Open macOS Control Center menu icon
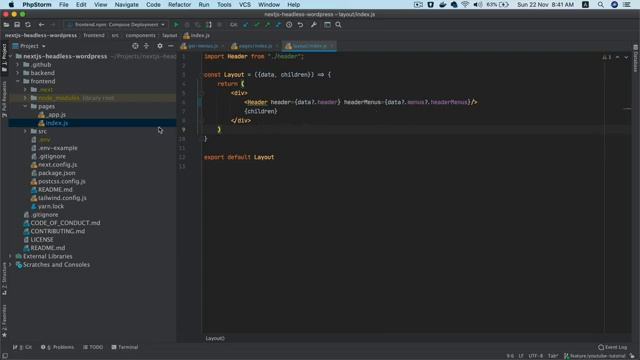 pyautogui.click(x=627, y=5)
